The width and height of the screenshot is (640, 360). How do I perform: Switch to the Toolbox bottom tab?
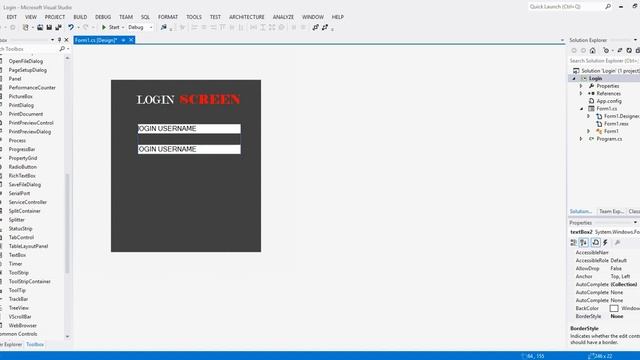pyautogui.click(x=35, y=344)
